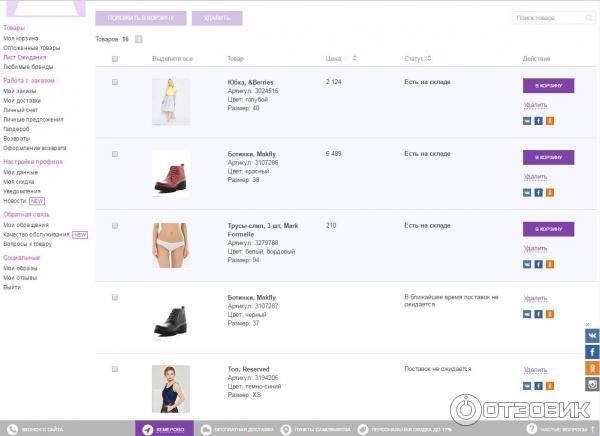Open Мои заказы in left menu
Image resolution: width=600 pixels, height=436 pixels.
(20, 89)
